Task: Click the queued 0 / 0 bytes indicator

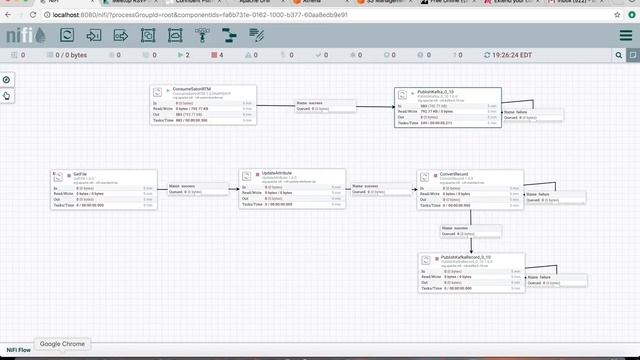Action: [x=67, y=55]
